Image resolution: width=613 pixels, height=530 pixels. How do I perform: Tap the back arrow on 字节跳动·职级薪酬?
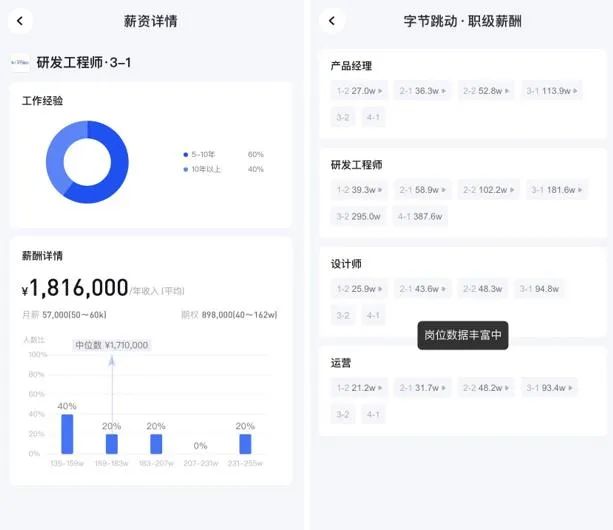331,21
